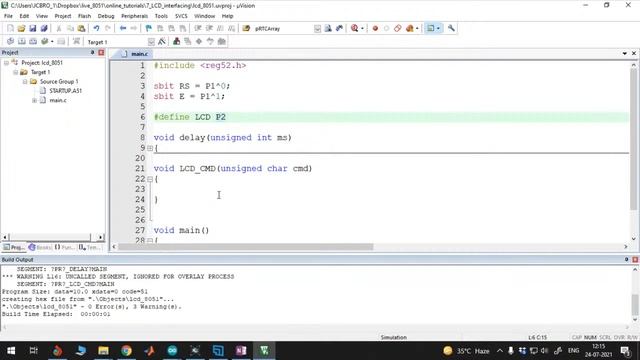The image size is (640, 360).
Task: Open the Flash menu
Action: (x=84, y=16)
